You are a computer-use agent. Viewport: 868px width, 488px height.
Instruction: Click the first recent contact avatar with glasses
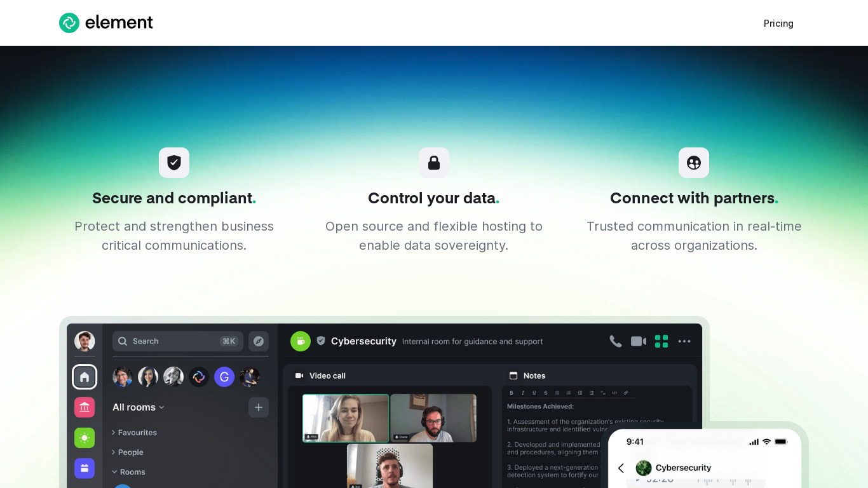click(x=123, y=377)
